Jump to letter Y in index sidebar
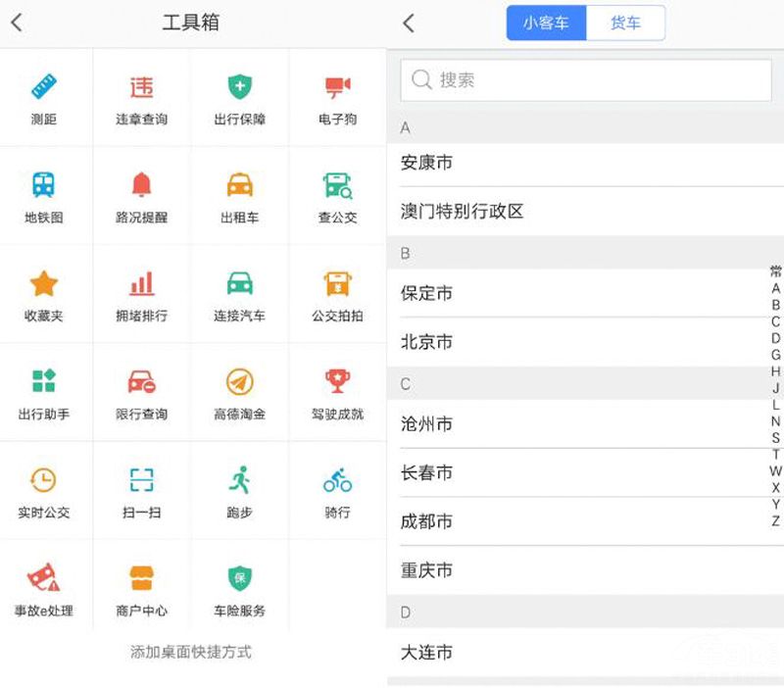Image resolution: width=784 pixels, height=688 pixels. [775, 504]
